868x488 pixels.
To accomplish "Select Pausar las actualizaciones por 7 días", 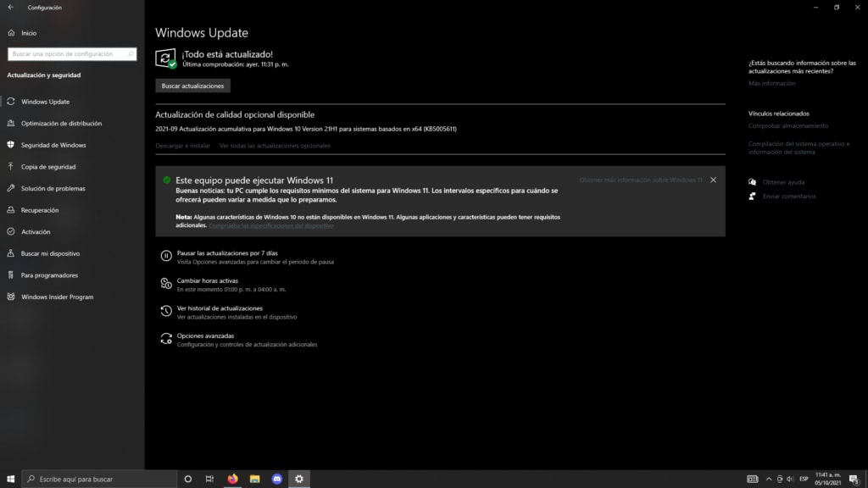I will pyautogui.click(x=227, y=252).
